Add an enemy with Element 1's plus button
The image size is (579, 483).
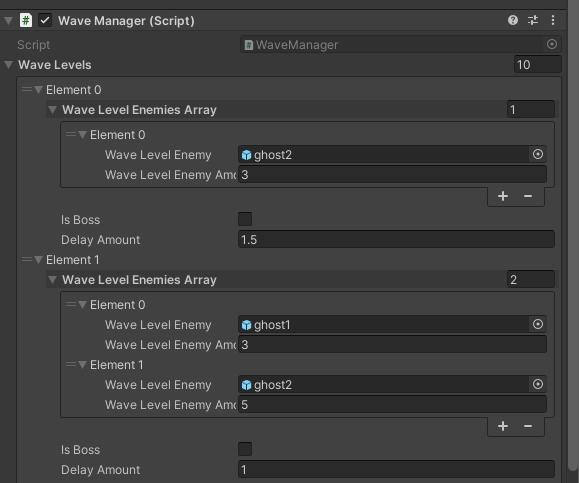[x=503, y=426]
